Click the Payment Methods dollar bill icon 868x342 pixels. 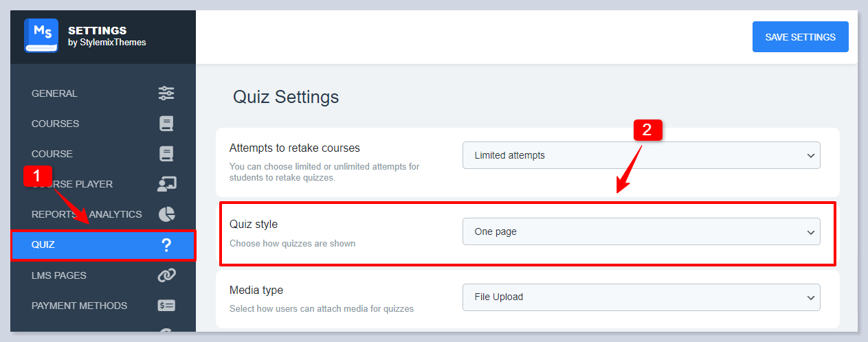[166, 306]
